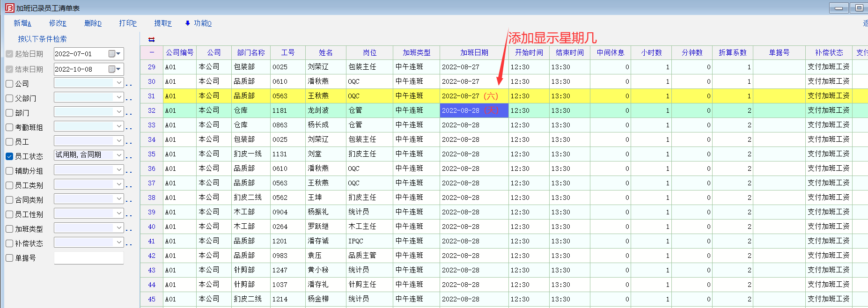Open the 结束日期 calendar picker icon
Viewport: 868px width, 308px height.
coord(112,69)
